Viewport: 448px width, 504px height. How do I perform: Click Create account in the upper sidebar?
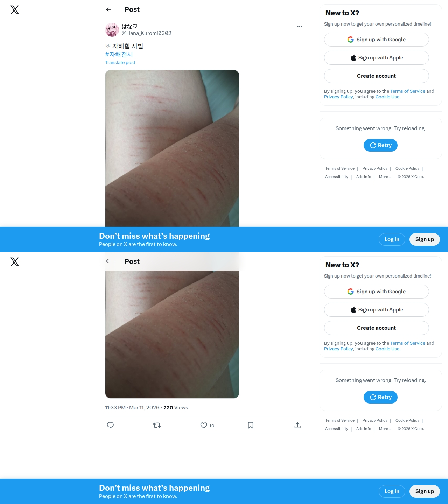pos(377,76)
